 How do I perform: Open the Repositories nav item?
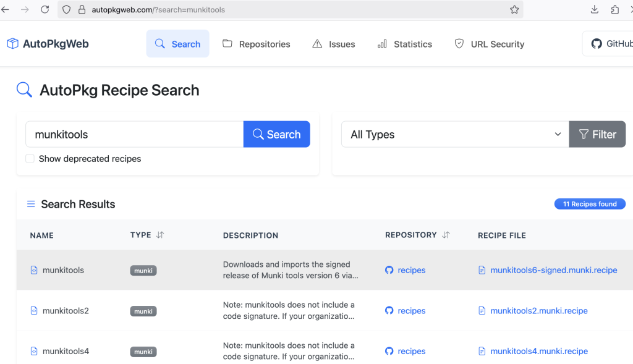pyautogui.click(x=257, y=44)
